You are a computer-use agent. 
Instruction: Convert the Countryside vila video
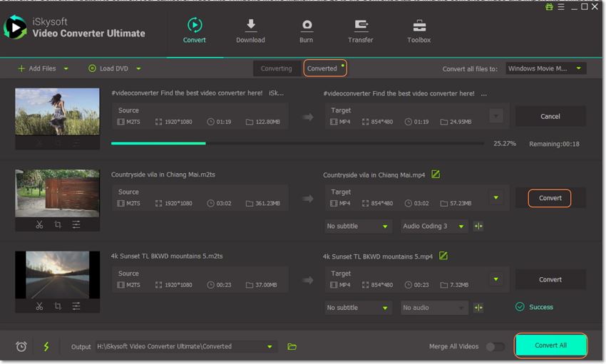(550, 198)
